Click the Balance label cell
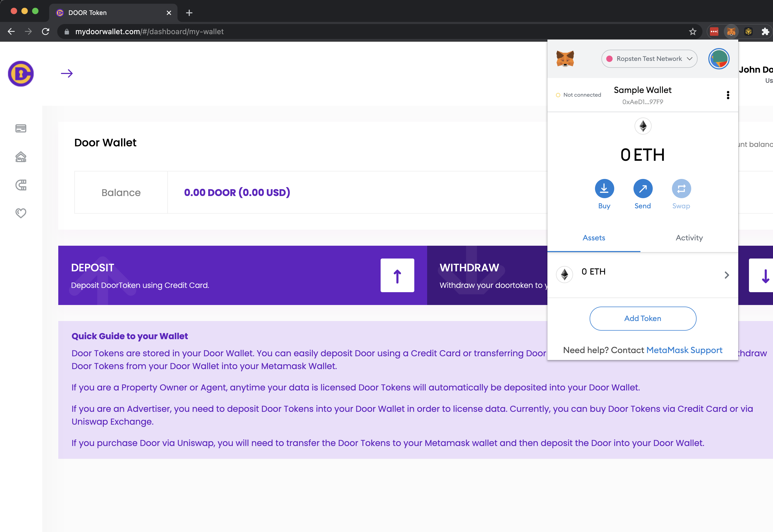The height and width of the screenshot is (532, 773). 121,192
